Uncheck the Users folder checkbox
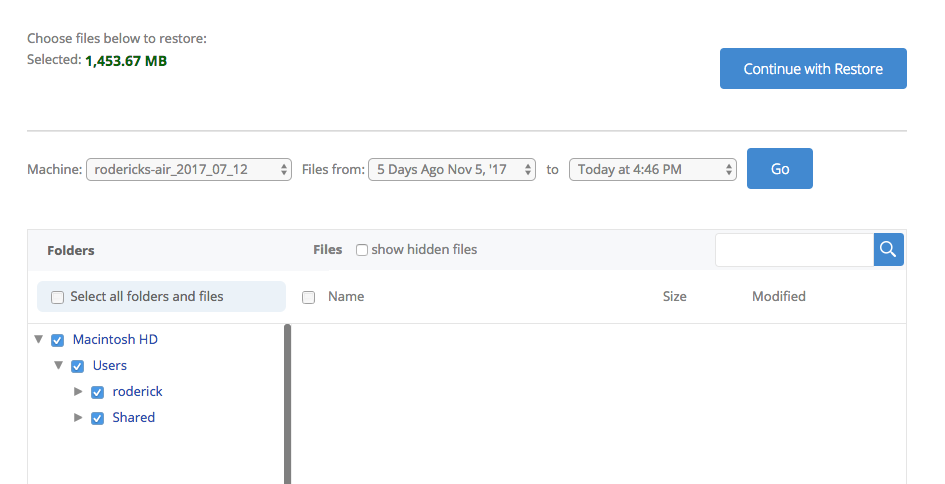The height and width of the screenshot is (484, 945). click(77, 366)
